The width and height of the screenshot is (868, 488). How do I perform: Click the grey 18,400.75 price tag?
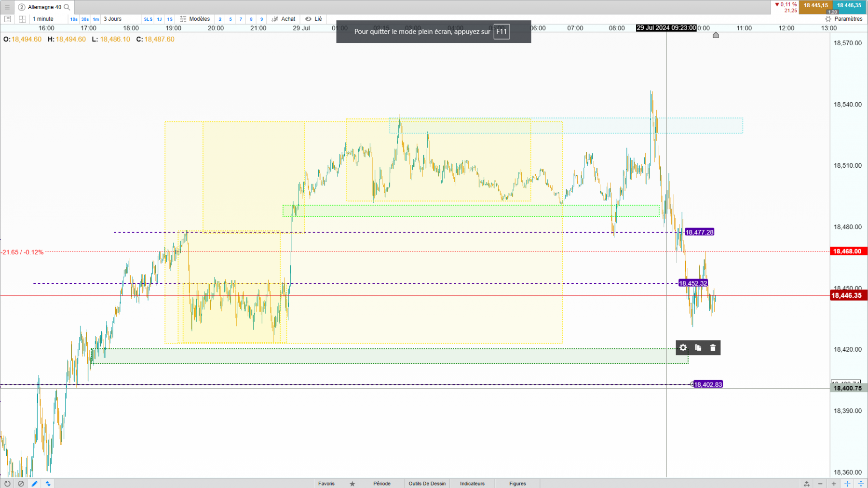point(848,388)
